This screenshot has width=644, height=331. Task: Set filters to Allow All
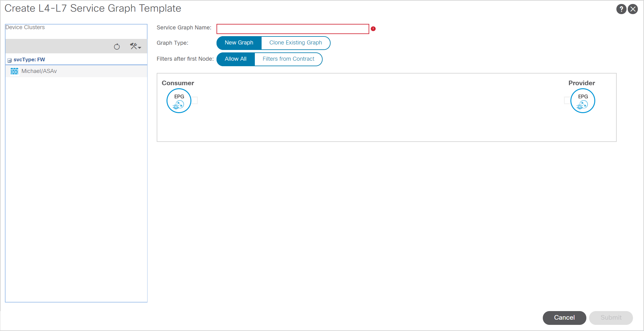click(236, 59)
